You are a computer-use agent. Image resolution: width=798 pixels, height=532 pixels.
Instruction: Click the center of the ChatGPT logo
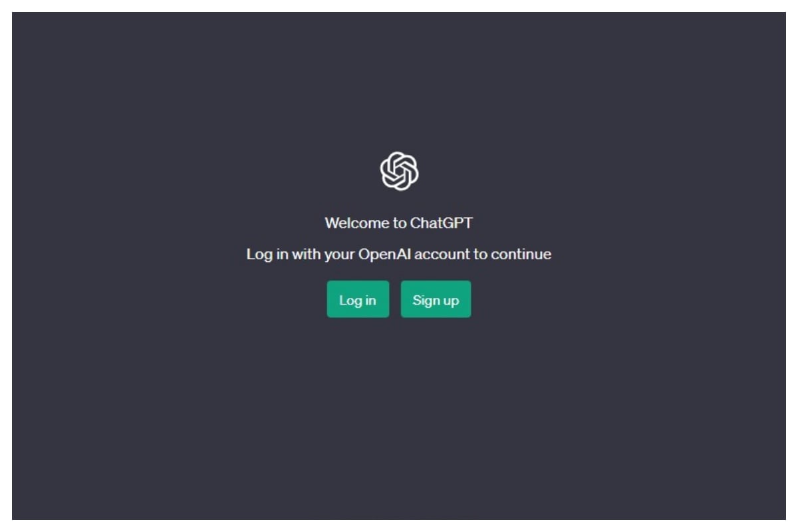click(399, 171)
